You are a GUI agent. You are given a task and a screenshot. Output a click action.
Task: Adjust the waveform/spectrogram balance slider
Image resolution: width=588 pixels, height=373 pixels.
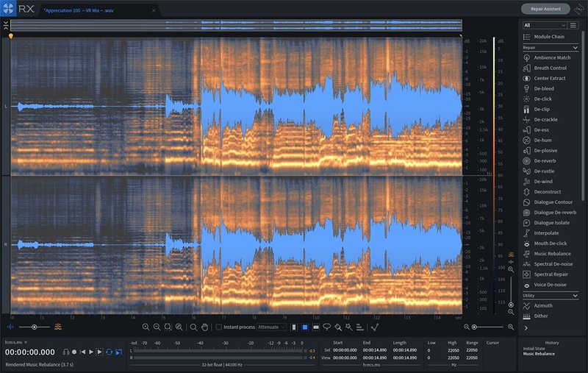click(34, 327)
